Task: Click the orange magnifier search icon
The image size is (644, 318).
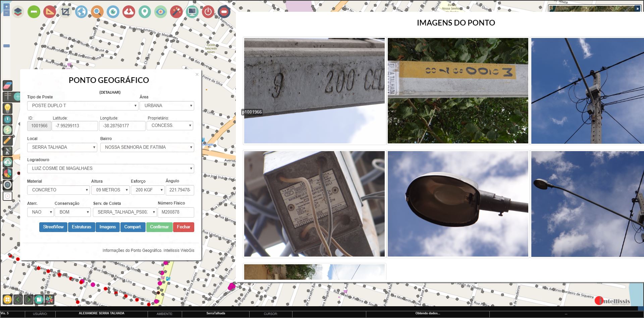Action: pyautogui.click(x=97, y=12)
